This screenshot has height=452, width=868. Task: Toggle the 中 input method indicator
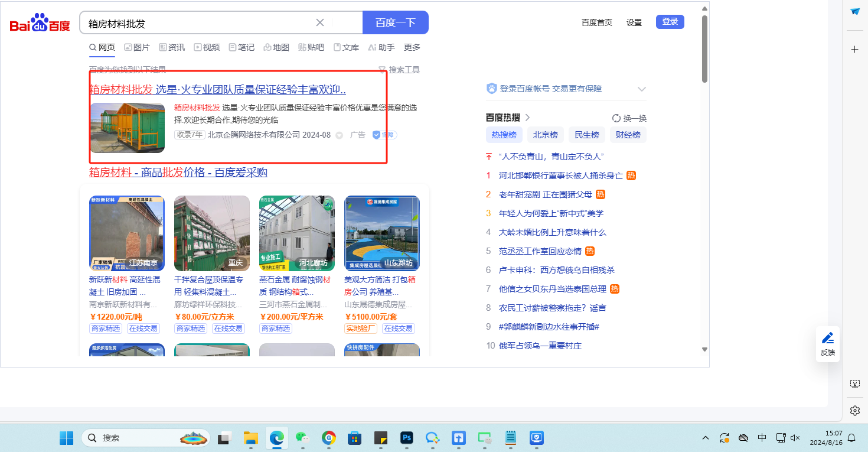762,438
